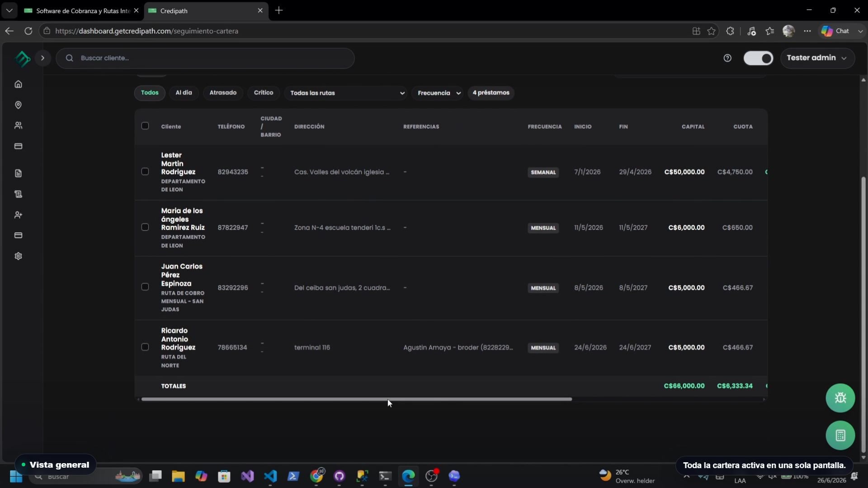Click phone number 82943235
Viewport: 868px width, 488px height.
coord(233,172)
